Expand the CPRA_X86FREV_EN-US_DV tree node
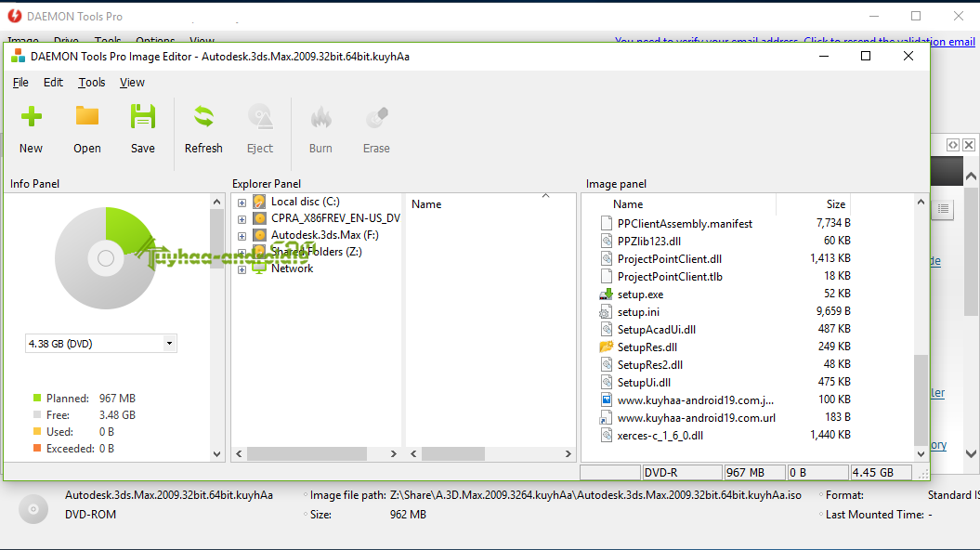980x550 pixels. (242, 219)
